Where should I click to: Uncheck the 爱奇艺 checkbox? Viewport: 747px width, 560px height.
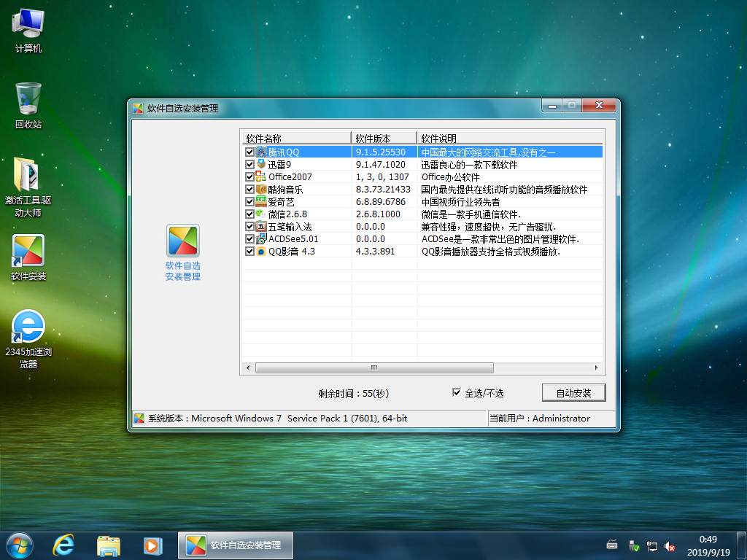click(249, 201)
